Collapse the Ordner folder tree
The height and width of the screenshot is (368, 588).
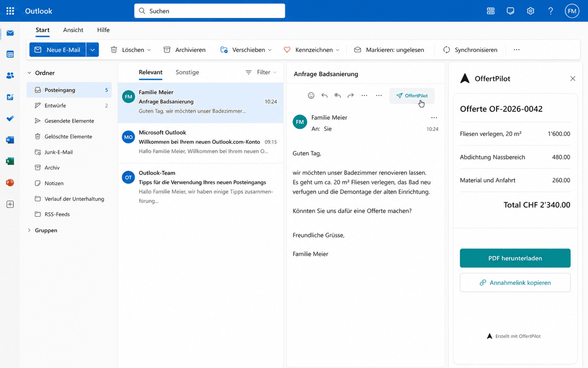pos(29,73)
